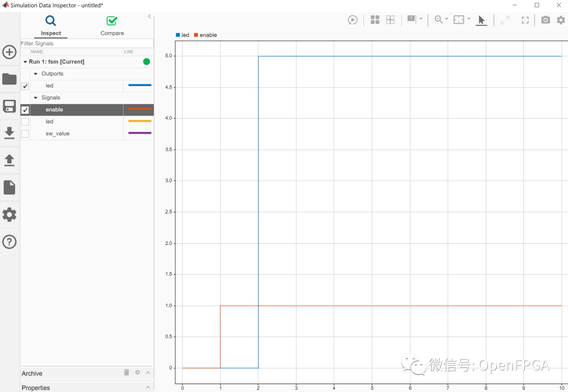Switch to the Inspect tab
This screenshot has height=392, width=568.
pos(50,25)
